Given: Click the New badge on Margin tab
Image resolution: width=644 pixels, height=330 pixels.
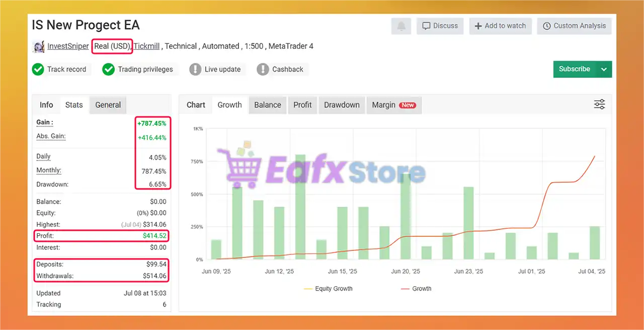Looking at the screenshot, I should coord(408,105).
